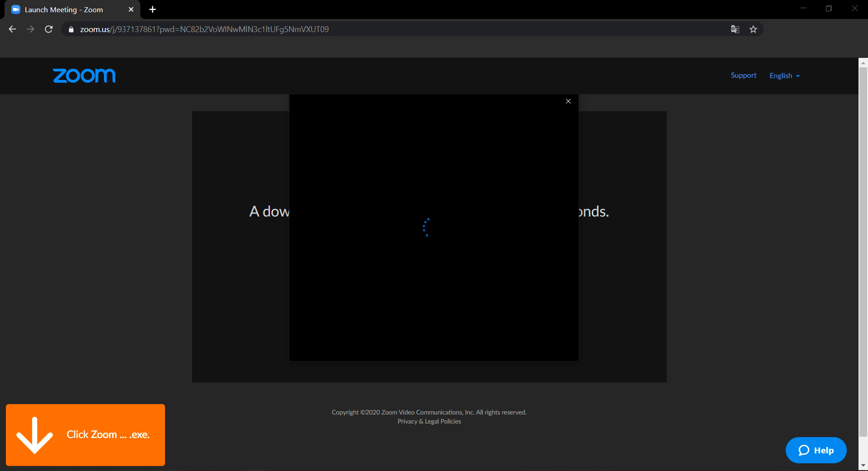Viewport: 868px width, 471px height.
Task: Close the loading dialog with X
Action: tap(568, 101)
